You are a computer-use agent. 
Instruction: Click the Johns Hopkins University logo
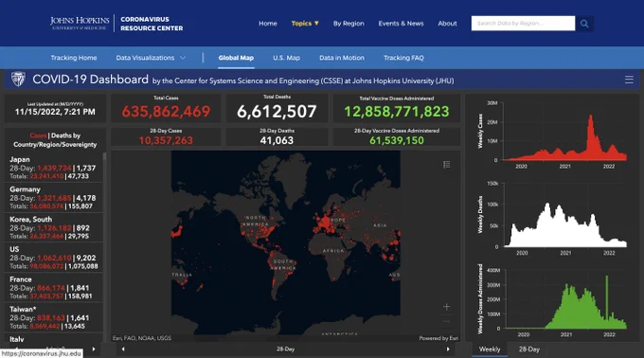[80, 23]
